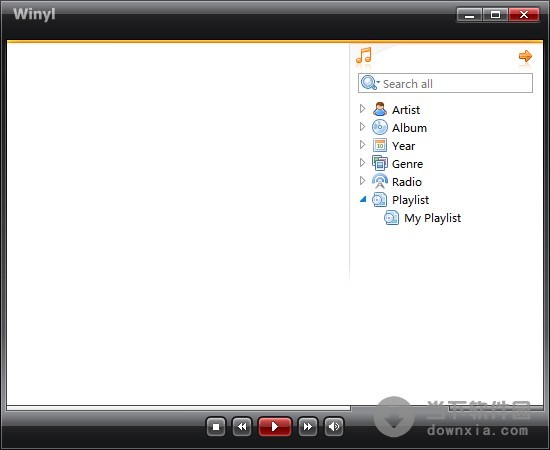The width and height of the screenshot is (550, 450).
Task: Select the Year label
Action: [403, 146]
